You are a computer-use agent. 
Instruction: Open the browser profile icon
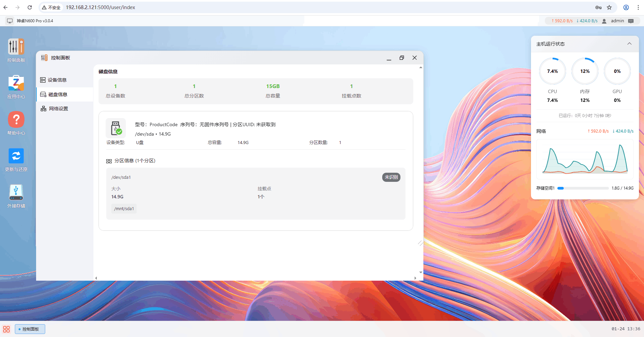(626, 7)
